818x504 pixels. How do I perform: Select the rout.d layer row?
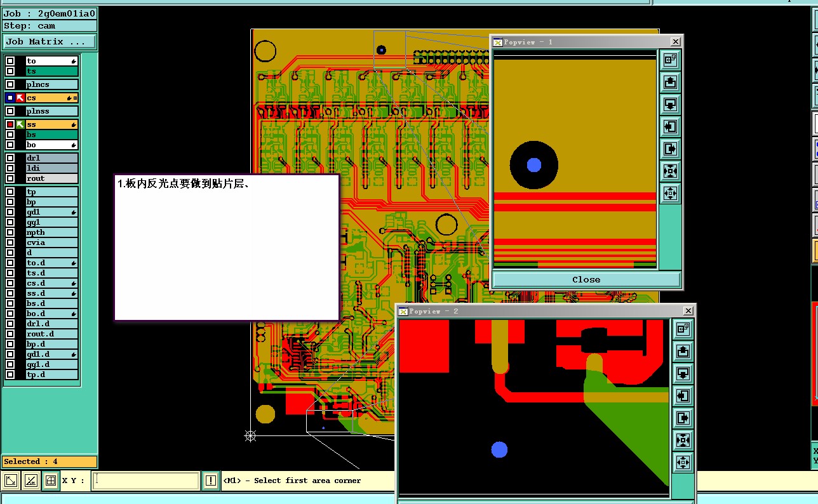[52, 334]
